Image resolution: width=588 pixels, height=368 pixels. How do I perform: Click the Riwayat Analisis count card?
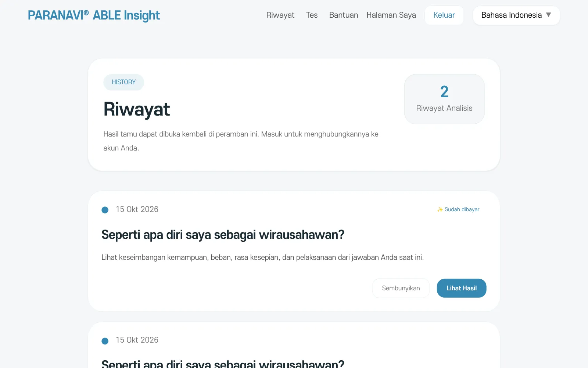point(444,99)
